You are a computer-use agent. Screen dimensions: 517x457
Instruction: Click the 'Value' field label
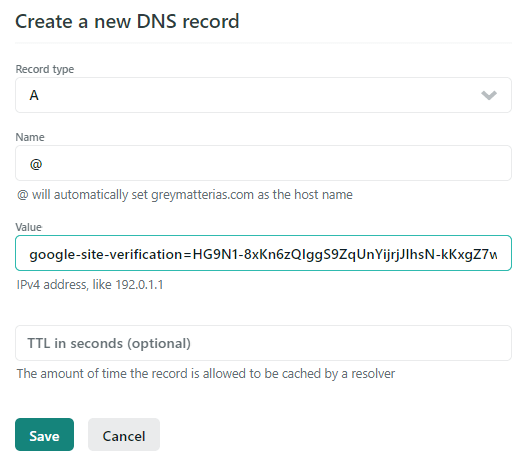click(x=29, y=227)
